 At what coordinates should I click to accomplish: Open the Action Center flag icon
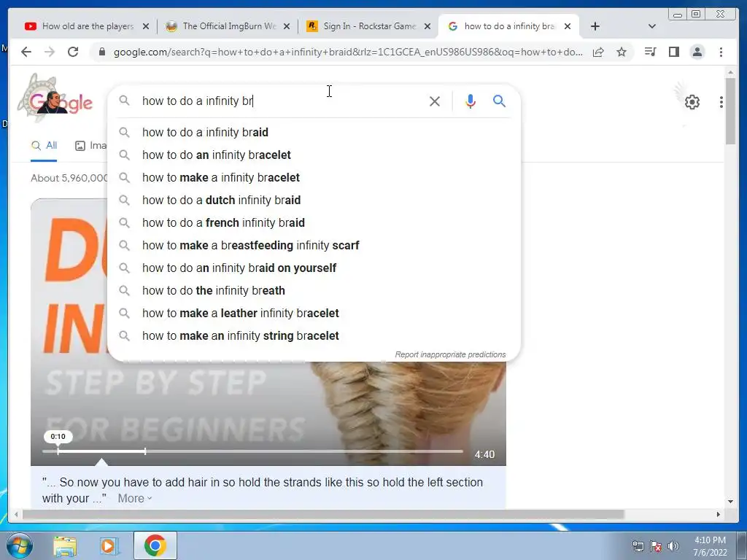pos(656,546)
